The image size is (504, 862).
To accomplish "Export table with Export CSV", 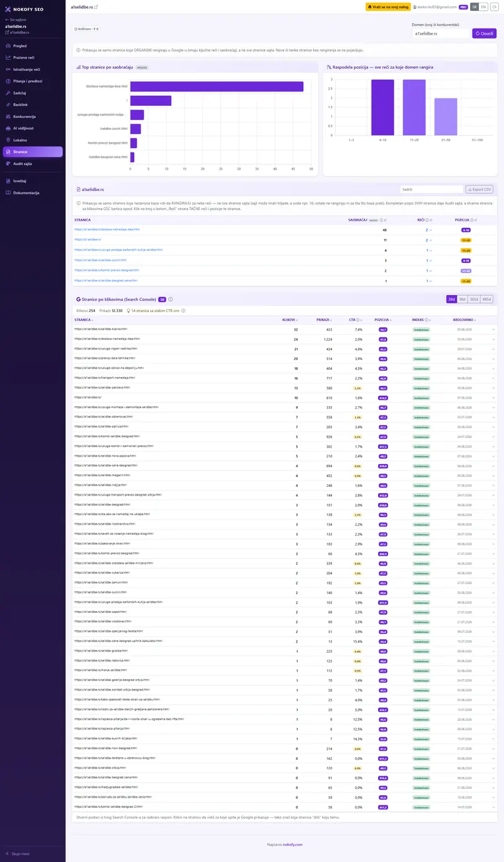I will click(x=479, y=189).
